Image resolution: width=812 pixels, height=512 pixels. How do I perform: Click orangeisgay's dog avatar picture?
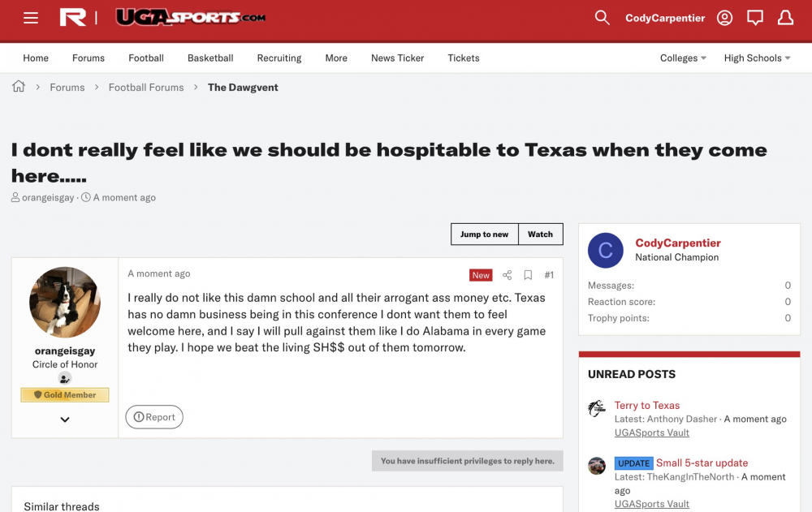point(65,302)
